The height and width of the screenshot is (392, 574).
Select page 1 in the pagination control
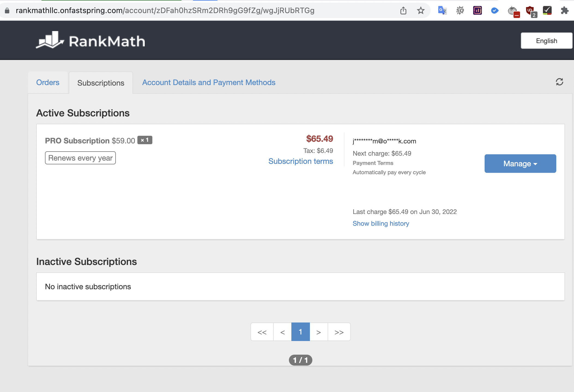(x=300, y=332)
